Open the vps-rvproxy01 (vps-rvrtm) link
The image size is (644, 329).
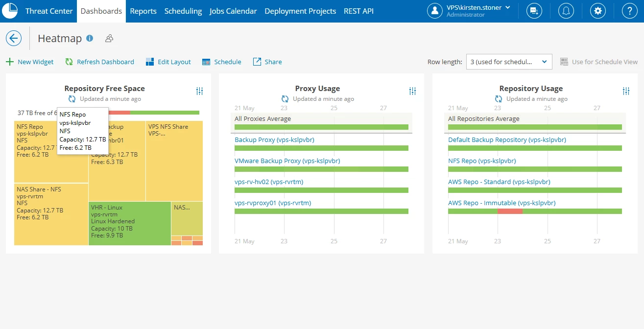pyautogui.click(x=273, y=203)
